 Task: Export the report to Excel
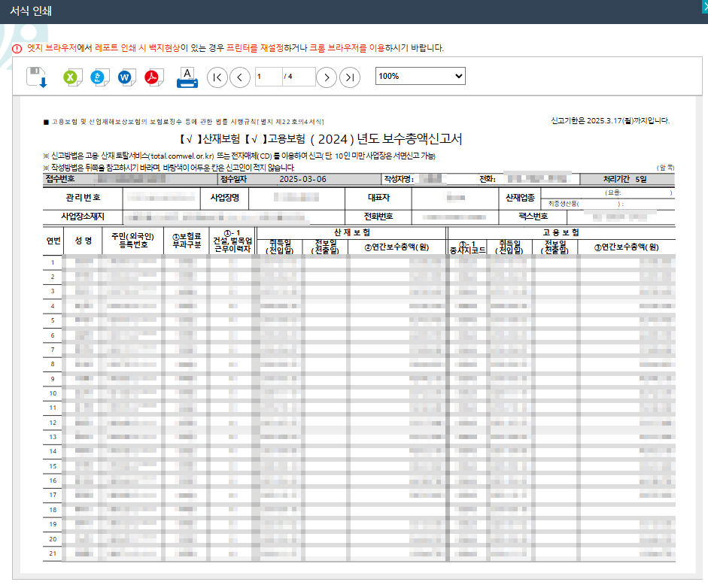71,77
